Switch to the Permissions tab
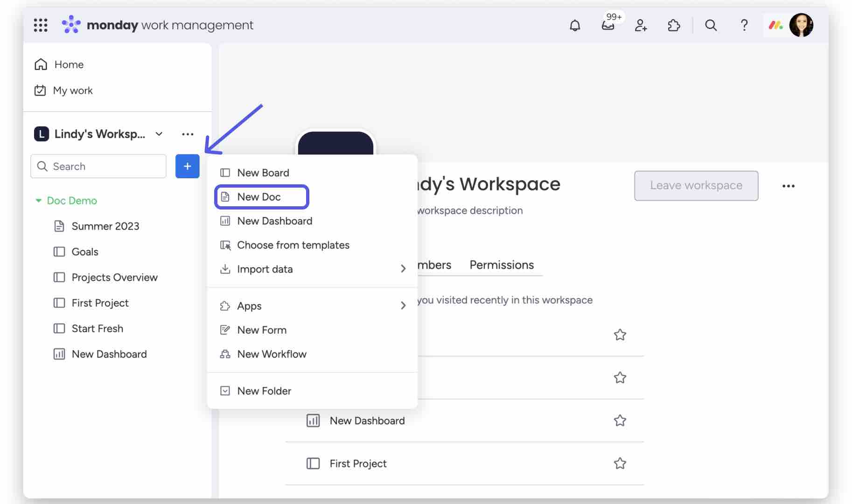852x504 pixels. pos(502,265)
